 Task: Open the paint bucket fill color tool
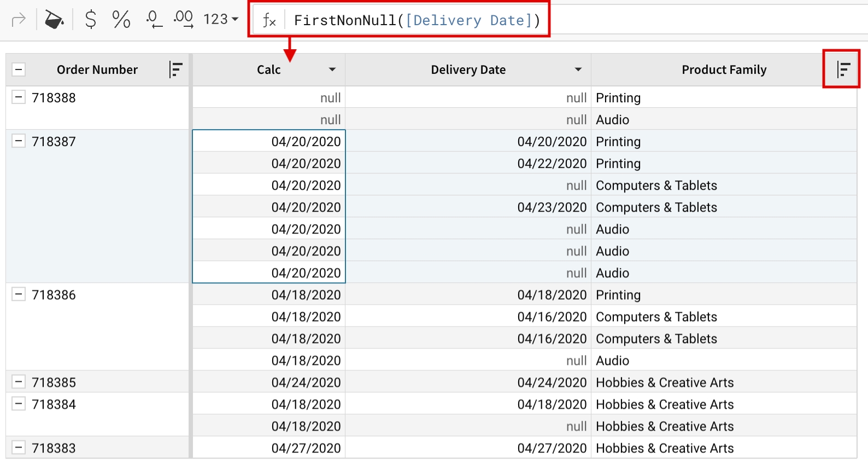tap(54, 20)
